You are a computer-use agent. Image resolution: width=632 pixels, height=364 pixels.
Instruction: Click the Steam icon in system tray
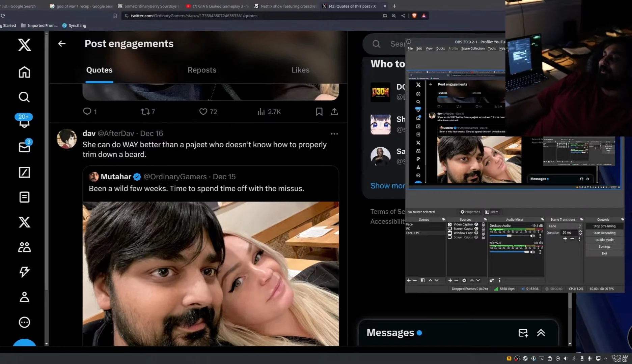tap(525, 358)
